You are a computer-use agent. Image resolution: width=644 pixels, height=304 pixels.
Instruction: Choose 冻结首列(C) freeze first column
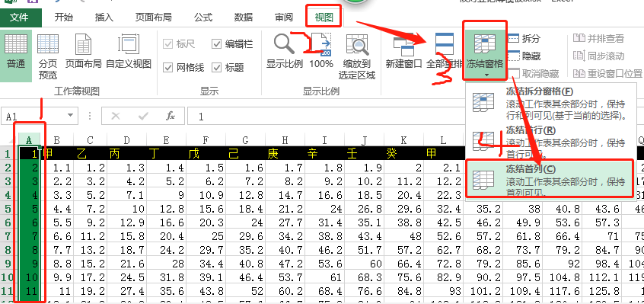tap(551, 179)
